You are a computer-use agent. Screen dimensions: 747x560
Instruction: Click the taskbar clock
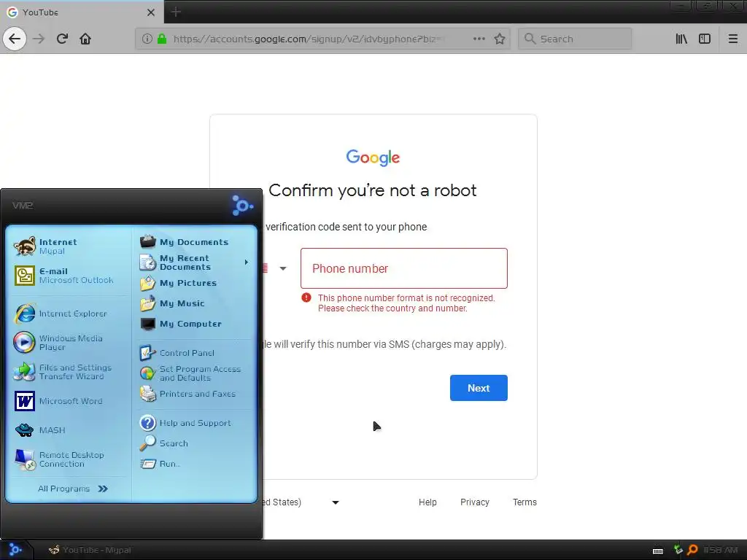(x=720, y=550)
